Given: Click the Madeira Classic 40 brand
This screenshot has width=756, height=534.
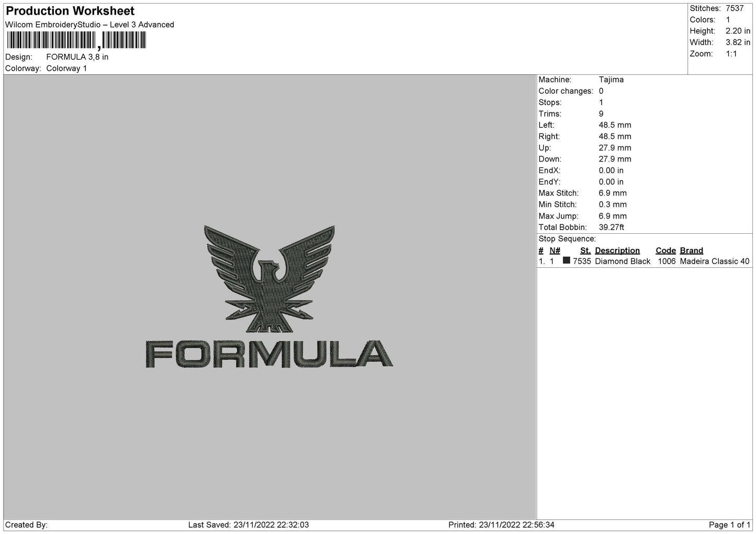Looking at the screenshot, I should [x=715, y=262].
